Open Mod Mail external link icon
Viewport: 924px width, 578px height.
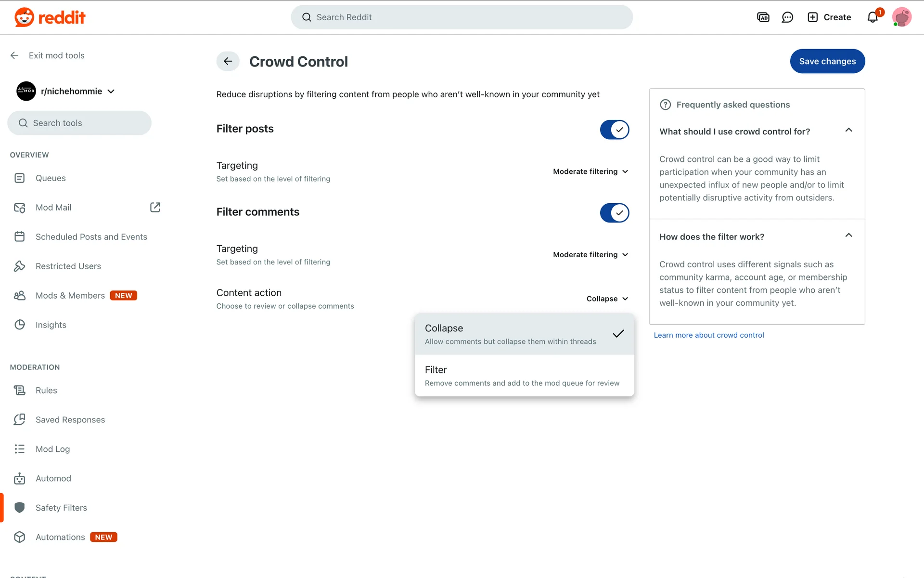[x=155, y=207]
